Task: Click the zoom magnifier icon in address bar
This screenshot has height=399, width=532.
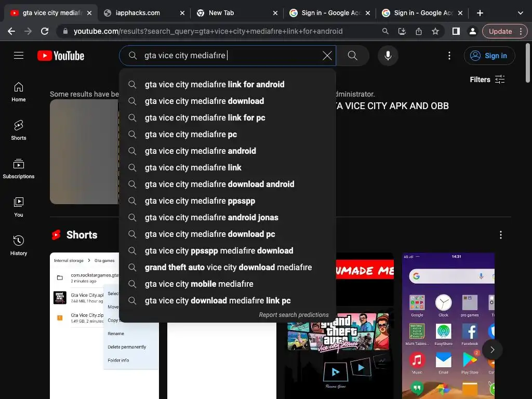Action: tap(385, 31)
